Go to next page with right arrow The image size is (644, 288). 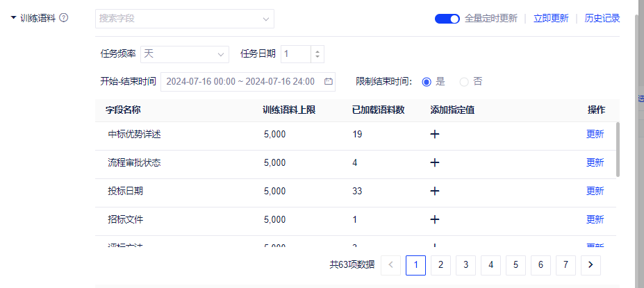591,264
